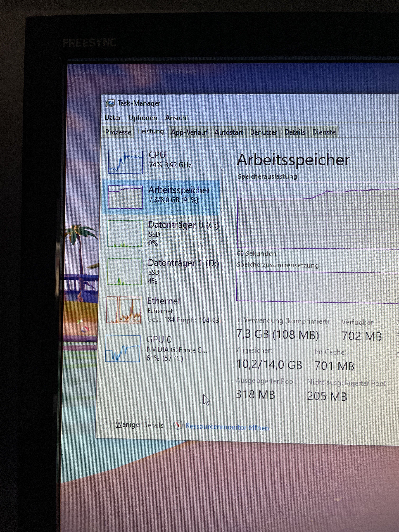Open the Ansicht menu
399x532 pixels.
177,118
